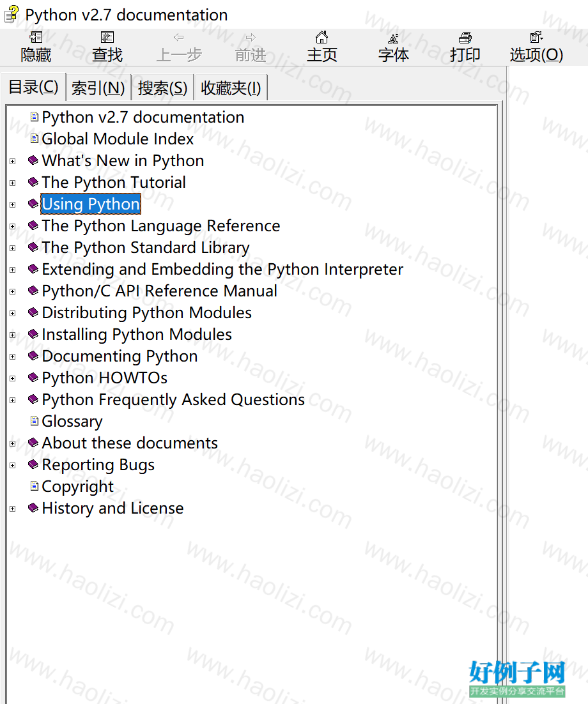The image size is (588, 704).
Task: Expand the Using Python node
Action: 13,204
